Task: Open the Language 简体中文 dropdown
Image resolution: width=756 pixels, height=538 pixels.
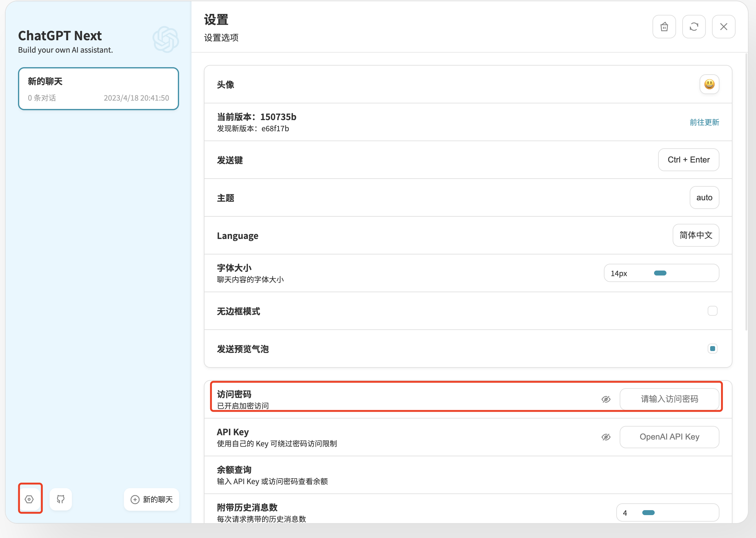Action: tap(696, 235)
